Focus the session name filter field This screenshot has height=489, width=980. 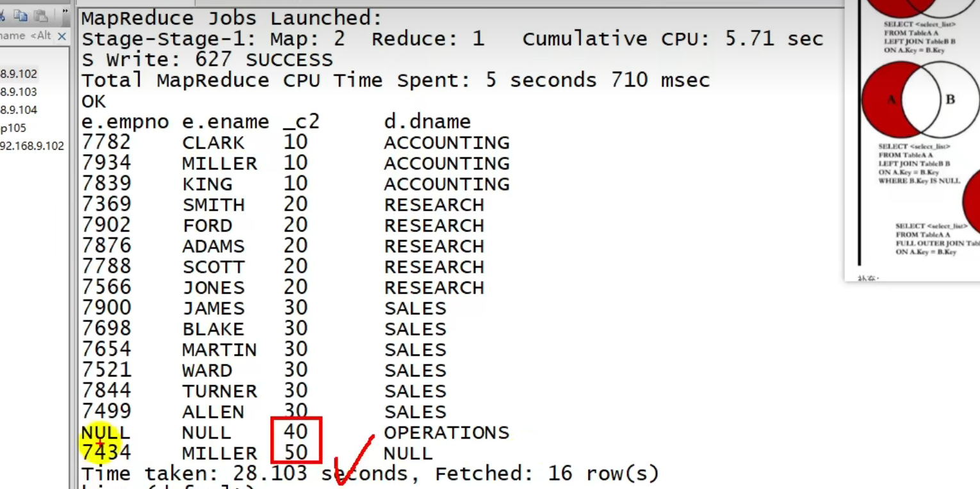(x=26, y=36)
